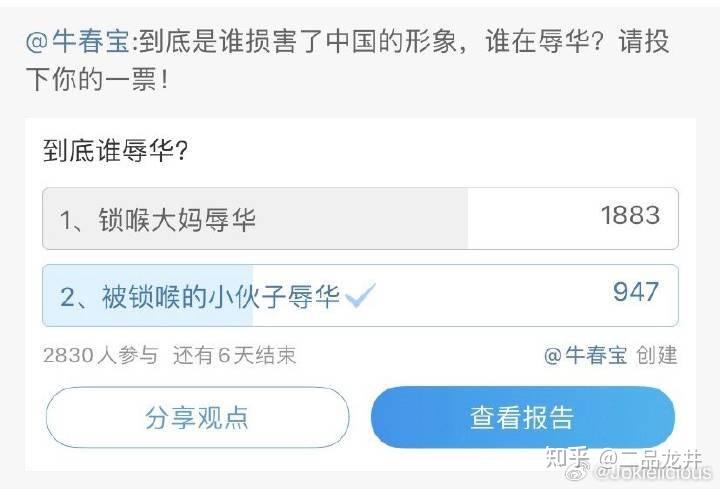Click the grey progress bar of option 1
This screenshot has height=489, width=720.
pyautogui.click(x=255, y=219)
